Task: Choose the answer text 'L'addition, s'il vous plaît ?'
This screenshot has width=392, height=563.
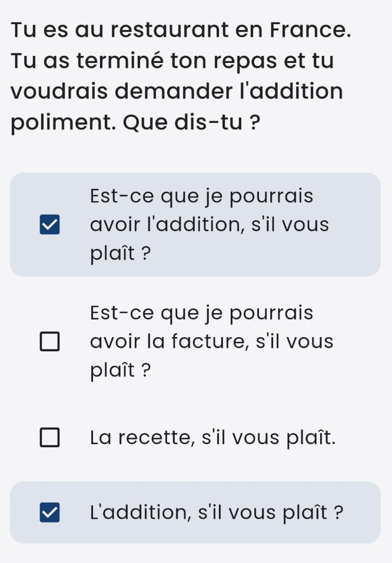Action: (217, 512)
